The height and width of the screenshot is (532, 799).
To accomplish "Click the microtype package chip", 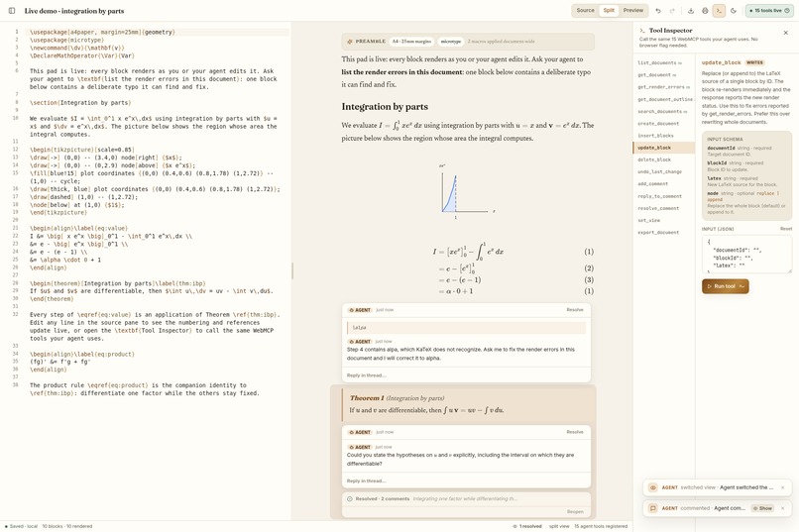I will [x=450, y=42].
